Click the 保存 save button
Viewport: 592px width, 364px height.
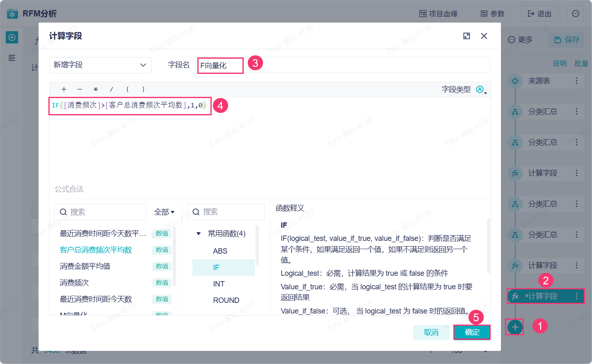coord(567,40)
